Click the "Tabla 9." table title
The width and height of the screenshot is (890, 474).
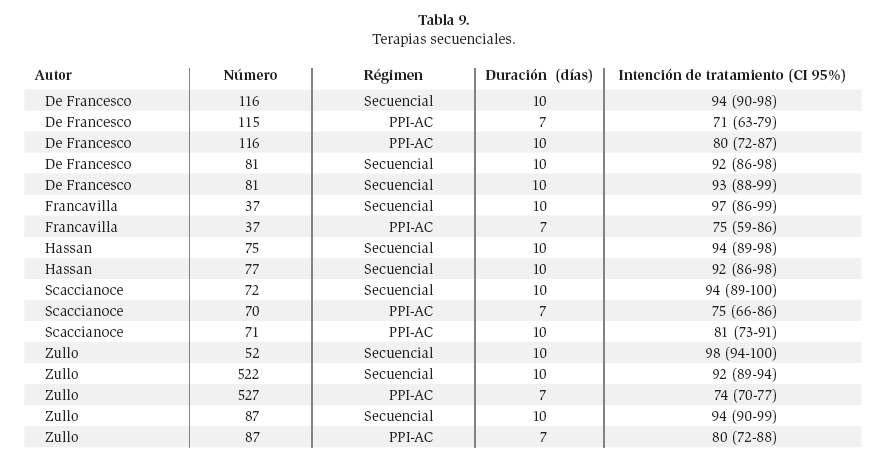[x=443, y=20]
